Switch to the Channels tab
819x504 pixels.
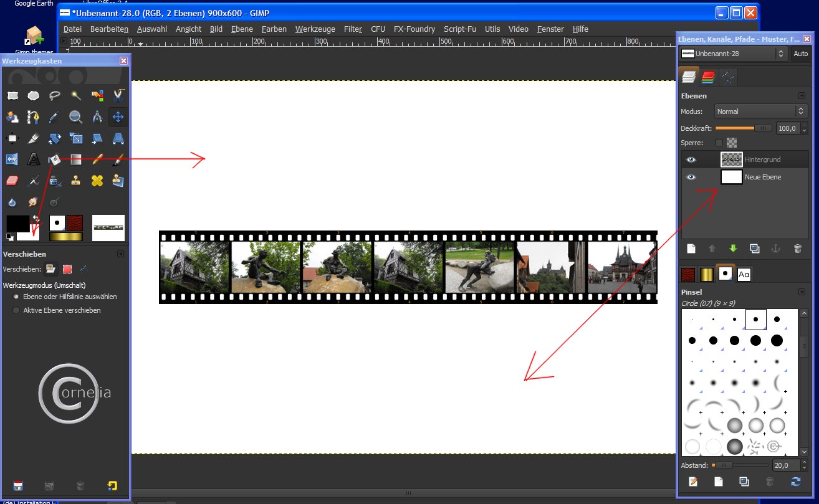(x=708, y=77)
